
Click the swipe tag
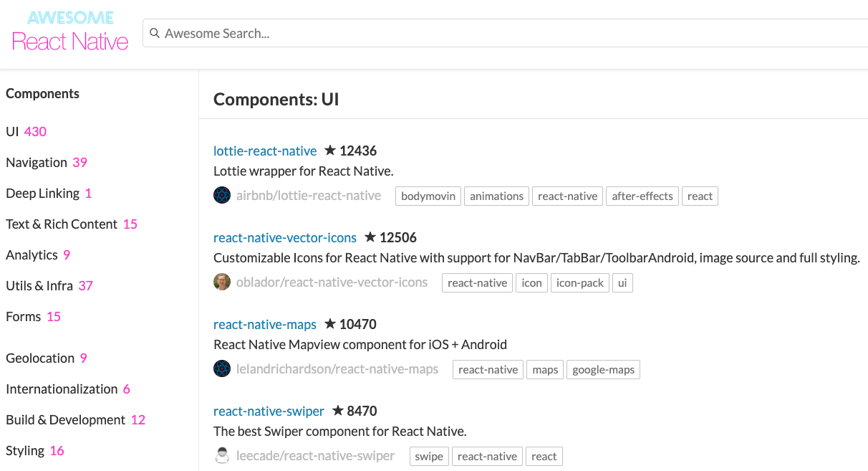click(429, 456)
